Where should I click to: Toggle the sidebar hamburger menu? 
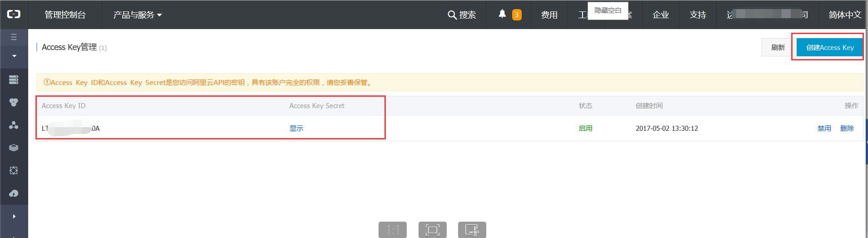tap(14, 37)
